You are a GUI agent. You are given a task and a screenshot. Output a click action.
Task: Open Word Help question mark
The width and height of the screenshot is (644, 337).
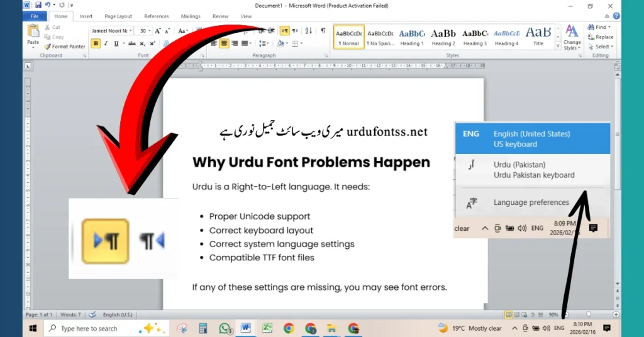point(616,16)
